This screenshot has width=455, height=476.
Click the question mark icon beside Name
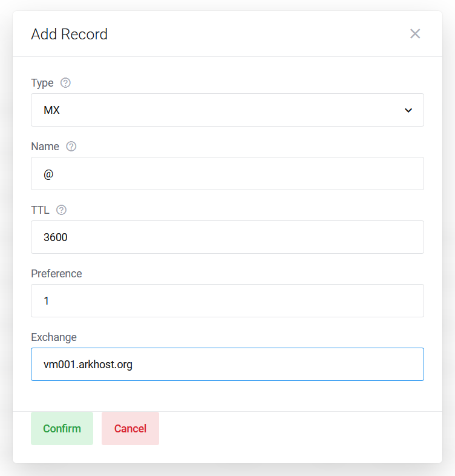[71, 147]
